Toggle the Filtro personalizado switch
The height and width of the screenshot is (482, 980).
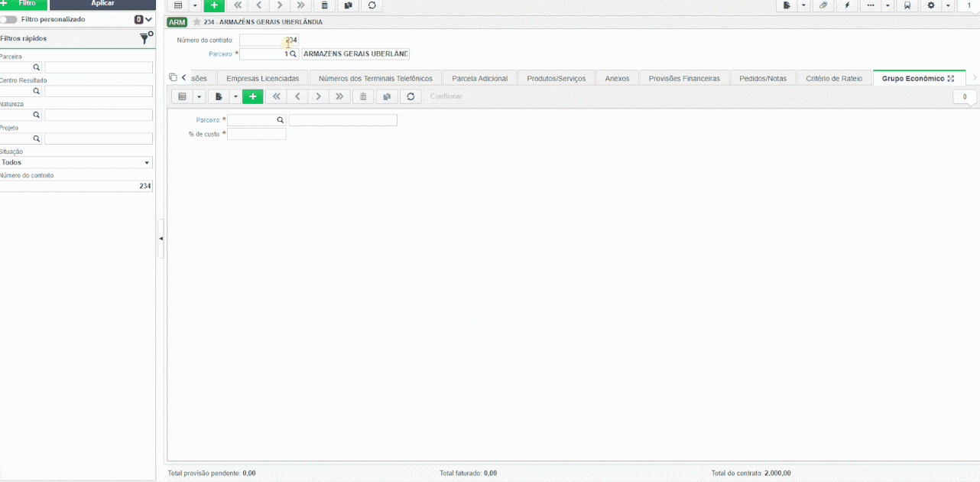(8, 19)
